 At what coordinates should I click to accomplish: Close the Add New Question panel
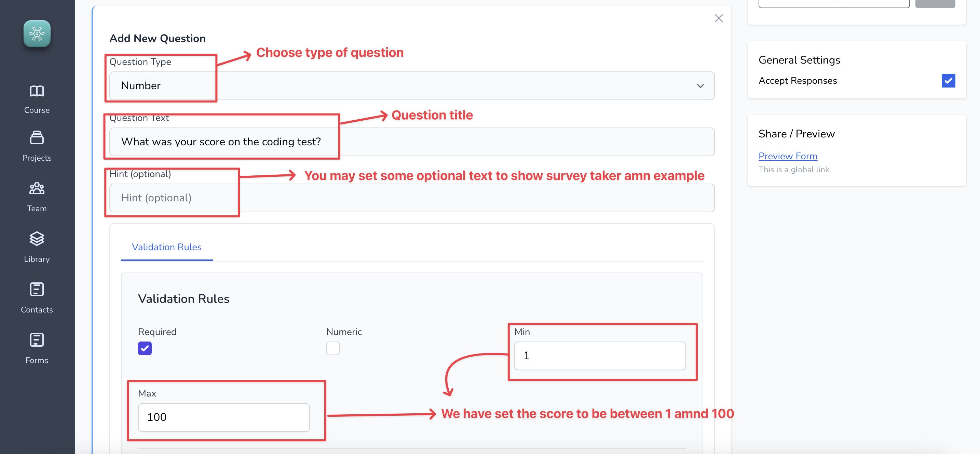point(719,18)
